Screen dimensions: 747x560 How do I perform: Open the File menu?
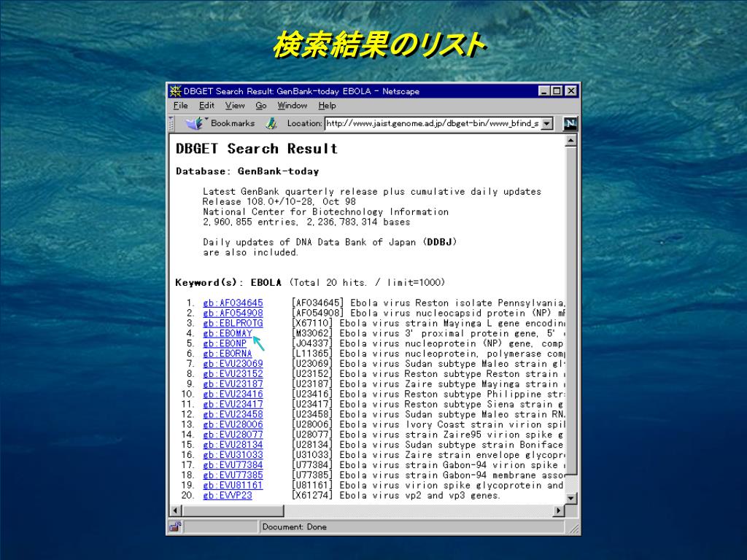coord(181,106)
